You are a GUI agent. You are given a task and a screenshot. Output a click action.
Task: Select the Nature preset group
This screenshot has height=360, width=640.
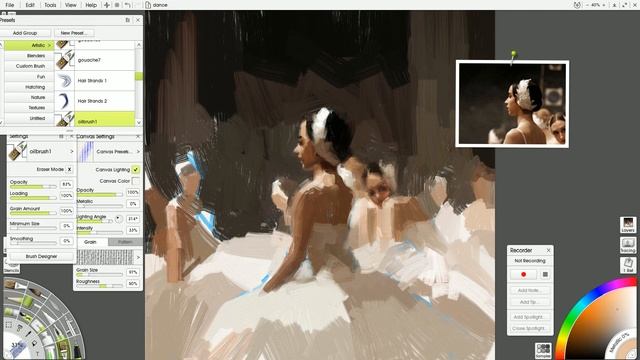pyautogui.click(x=29, y=97)
